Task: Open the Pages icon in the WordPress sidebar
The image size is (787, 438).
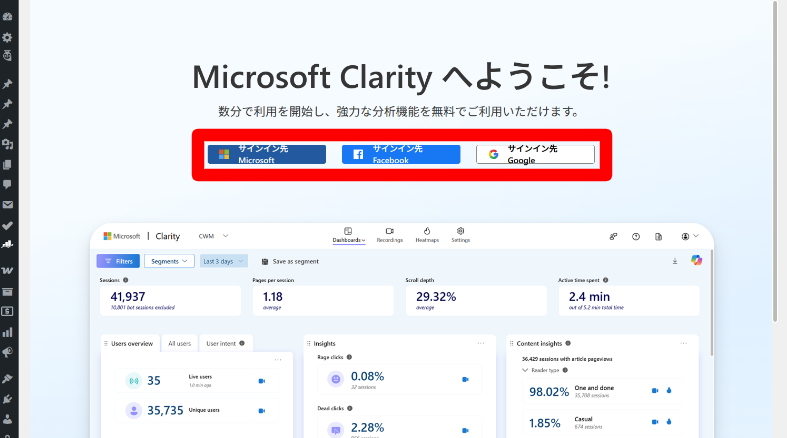Action: [x=7, y=165]
